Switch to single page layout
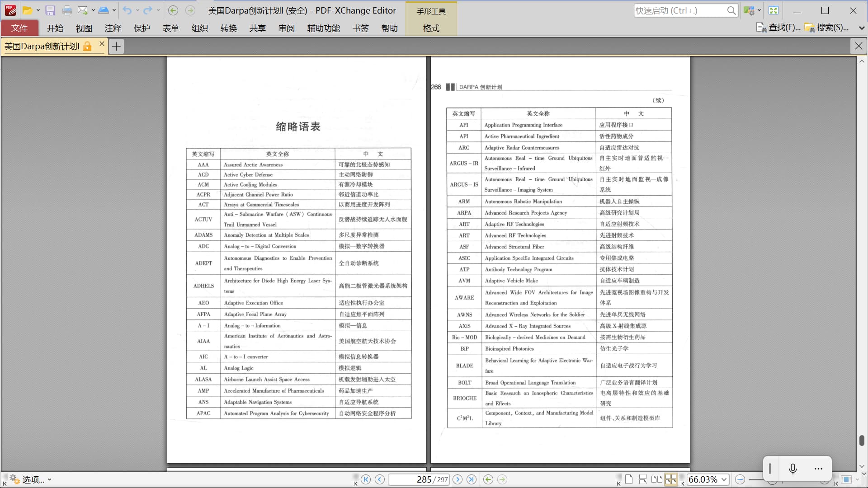Viewport: 868px width, 488px height. click(629, 479)
